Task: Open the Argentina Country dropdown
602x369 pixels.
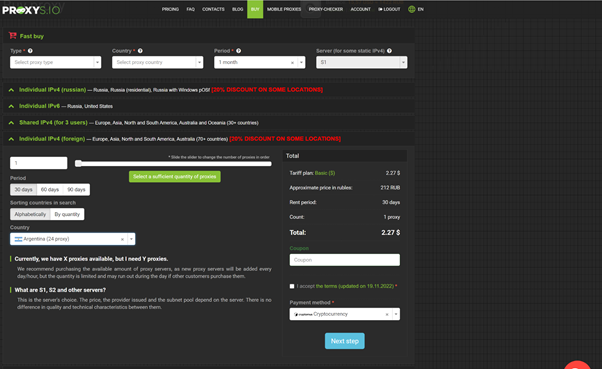Action: tap(73, 239)
